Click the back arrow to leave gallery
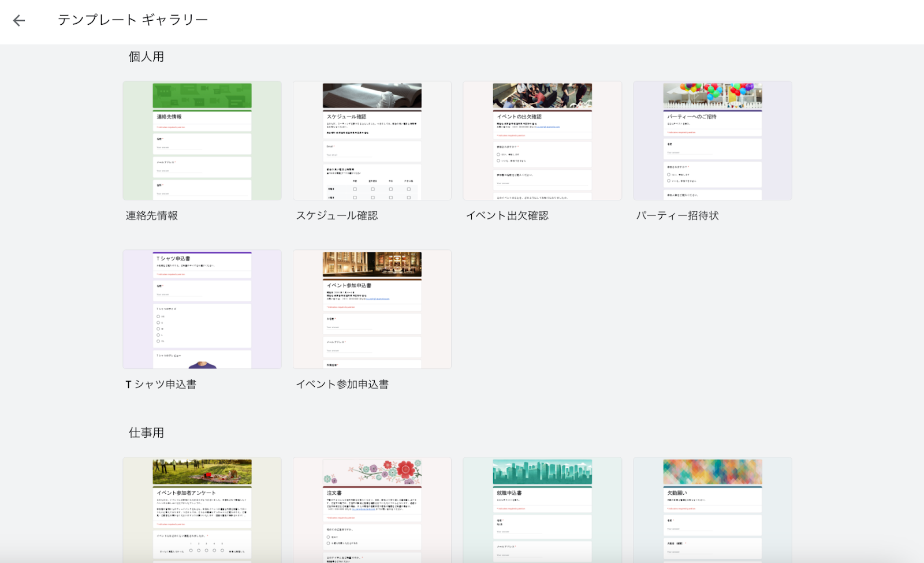This screenshot has height=563, width=924. click(x=19, y=21)
